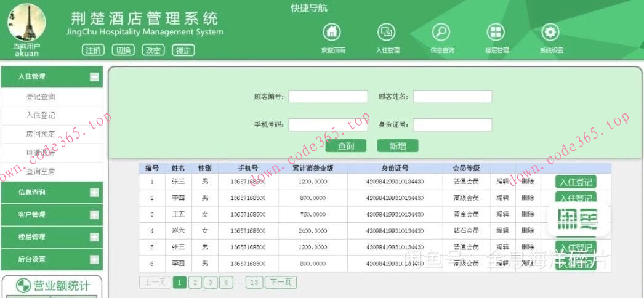Viewport: 644px width, 298px height.
Task: Expand the 后台设置 sidebar section
Action: pyautogui.click(x=94, y=259)
